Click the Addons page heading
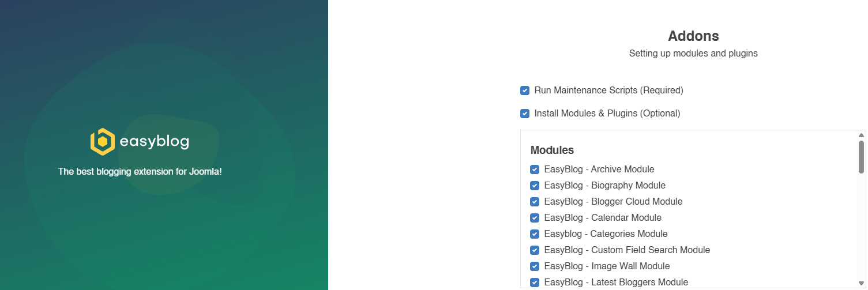 pyautogui.click(x=693, y=36)
